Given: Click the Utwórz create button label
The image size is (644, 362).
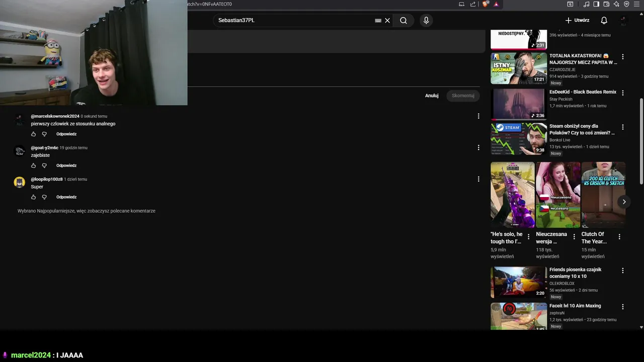Looking at the screenshot, I should (x=582, y=21).
